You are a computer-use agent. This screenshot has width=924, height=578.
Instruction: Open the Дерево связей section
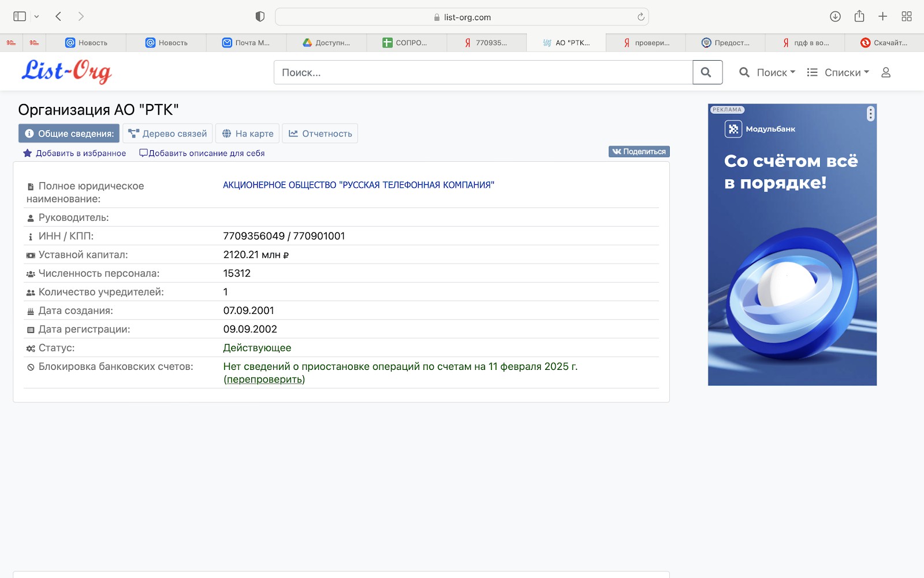click(167, 134)
